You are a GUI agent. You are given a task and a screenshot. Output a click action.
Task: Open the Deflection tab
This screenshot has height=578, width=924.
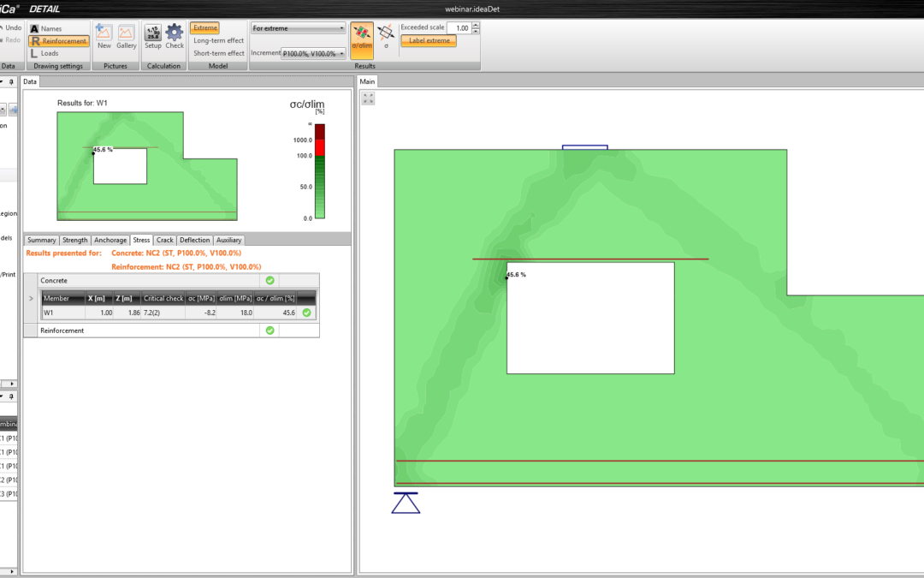pyautogui.click(x=194, y=240)
